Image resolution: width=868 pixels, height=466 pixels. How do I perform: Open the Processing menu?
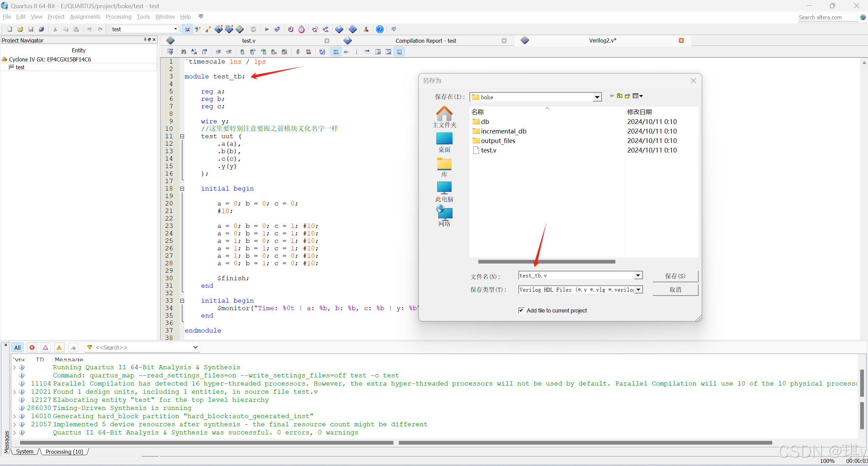[x=118, y=17]
